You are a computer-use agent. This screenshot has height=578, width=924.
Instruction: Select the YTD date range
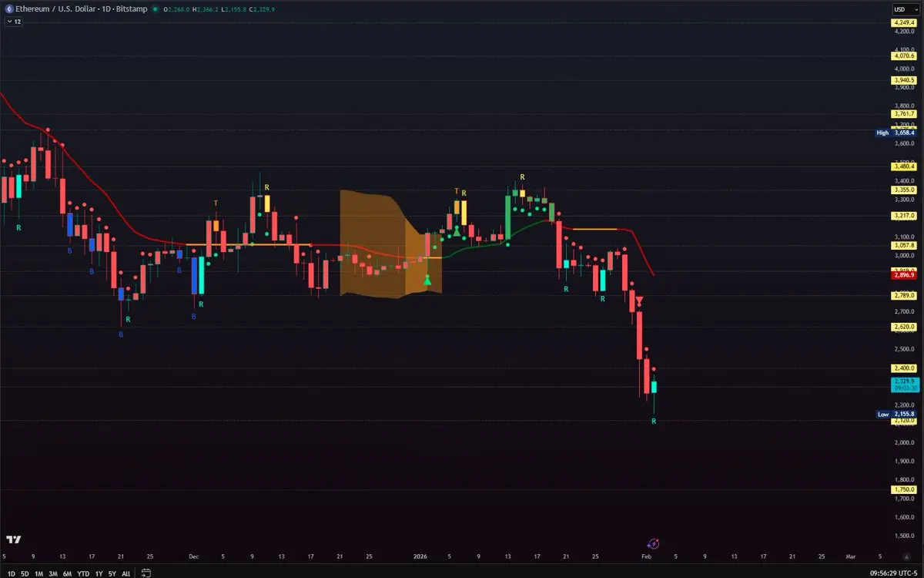83,573
